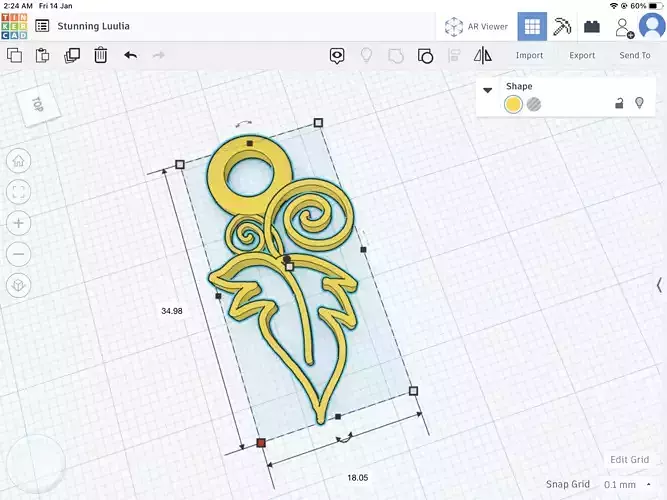The image size is (667, 500).
Task: Click the Copy icon
Action: [x=14, y=55]
